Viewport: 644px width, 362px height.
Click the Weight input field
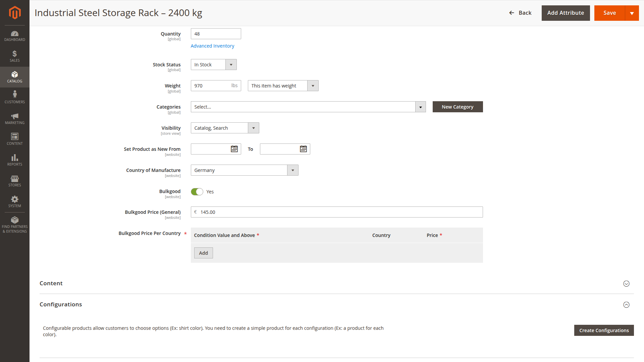click(216, 85)
